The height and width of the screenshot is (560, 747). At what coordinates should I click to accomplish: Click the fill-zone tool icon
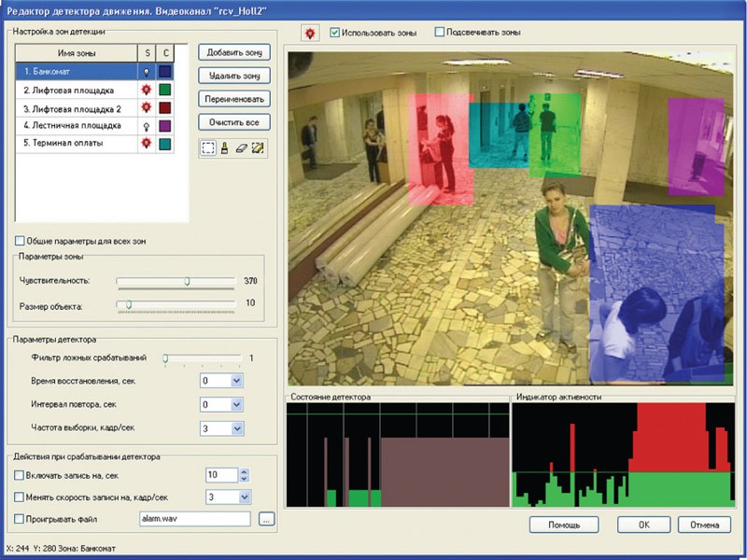point(259,147)
